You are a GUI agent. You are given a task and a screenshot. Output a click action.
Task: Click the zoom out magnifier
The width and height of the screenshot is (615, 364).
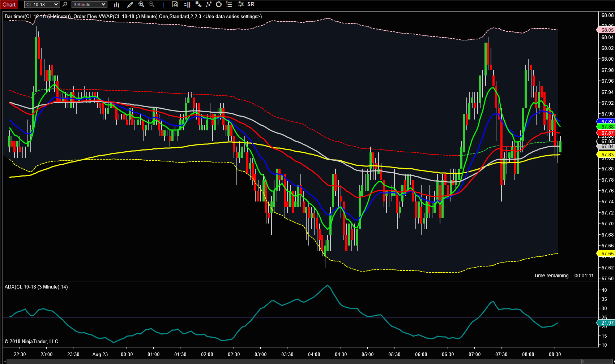tap(151, 4)
